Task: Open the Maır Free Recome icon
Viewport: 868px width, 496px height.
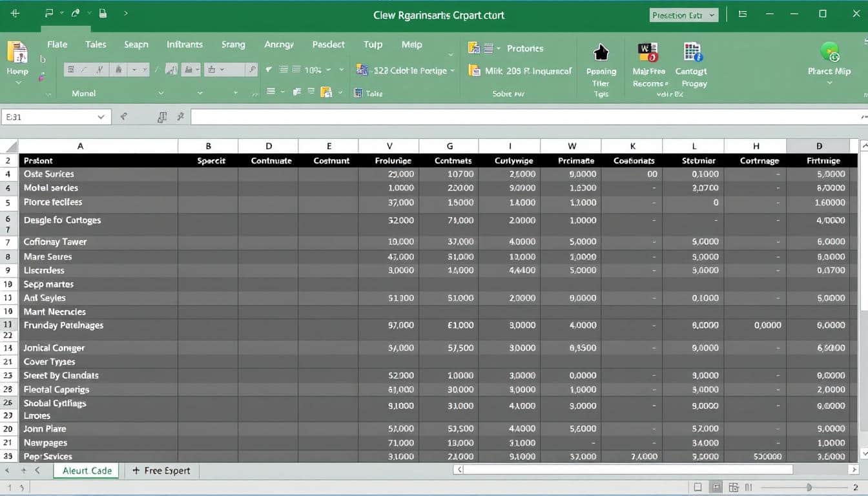Action: 647,52
